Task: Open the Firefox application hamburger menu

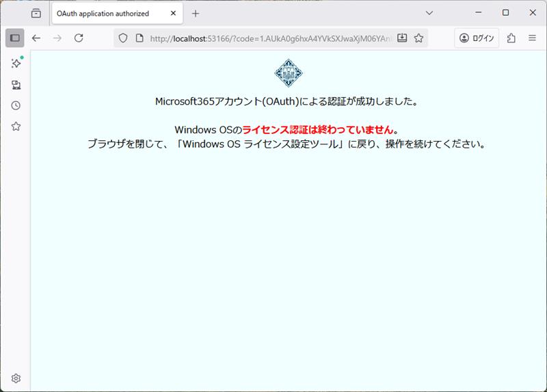Action: [x=532, y=38]
